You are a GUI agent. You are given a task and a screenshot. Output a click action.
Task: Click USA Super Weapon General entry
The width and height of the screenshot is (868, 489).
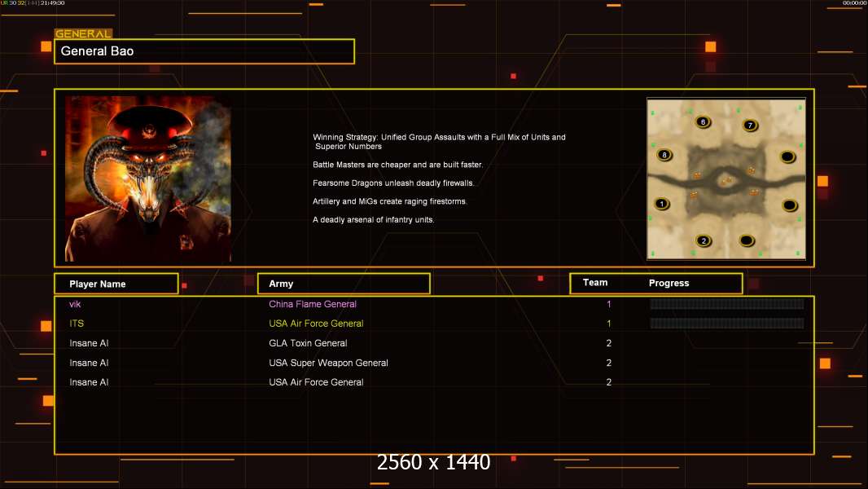(328, 363)
